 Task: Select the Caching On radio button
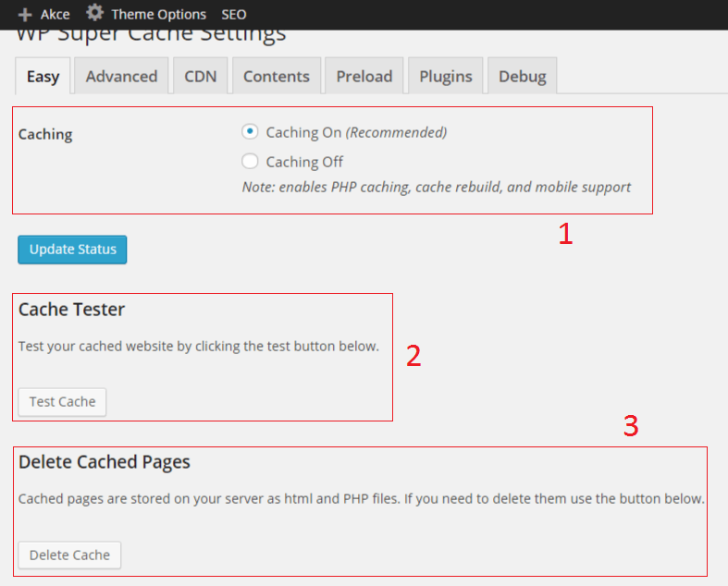click(250, 132)
